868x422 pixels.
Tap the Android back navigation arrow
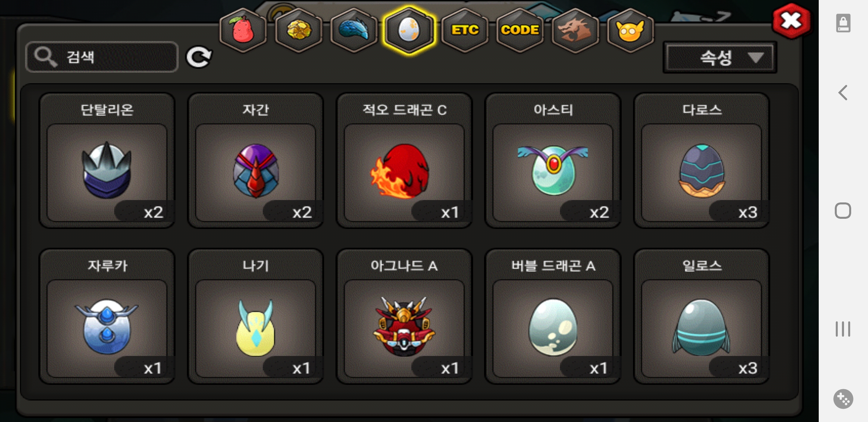click(x=843, y=93)
